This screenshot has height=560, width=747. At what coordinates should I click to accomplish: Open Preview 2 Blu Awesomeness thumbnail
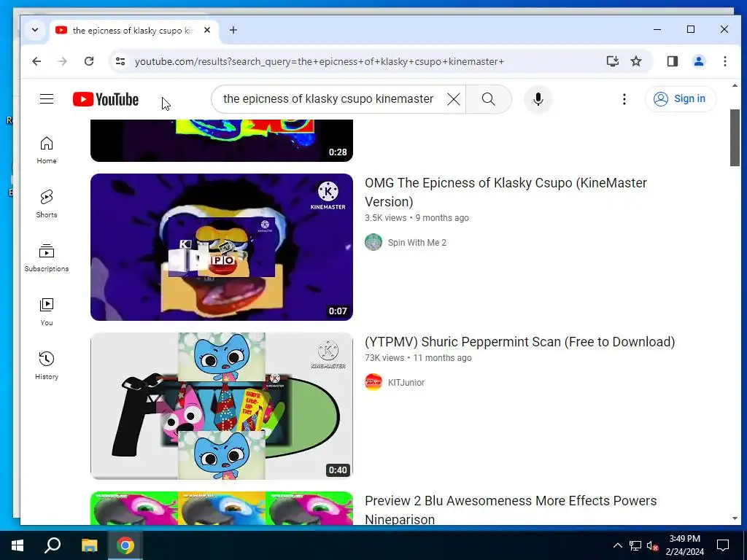222,508
